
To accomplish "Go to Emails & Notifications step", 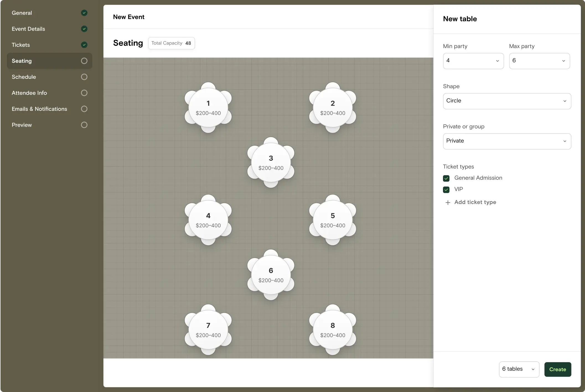I will 39,109.
